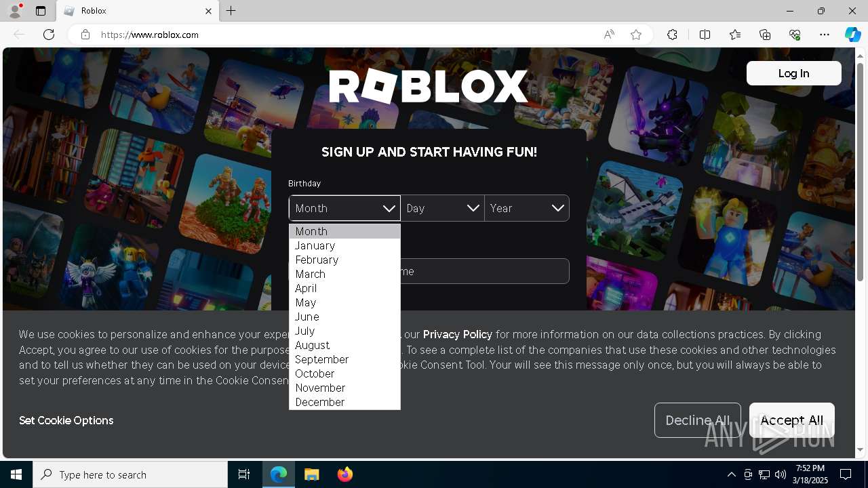Click Accept All cookies button
The height and width of the screenshot is (488, 868).
coord(791,420)
